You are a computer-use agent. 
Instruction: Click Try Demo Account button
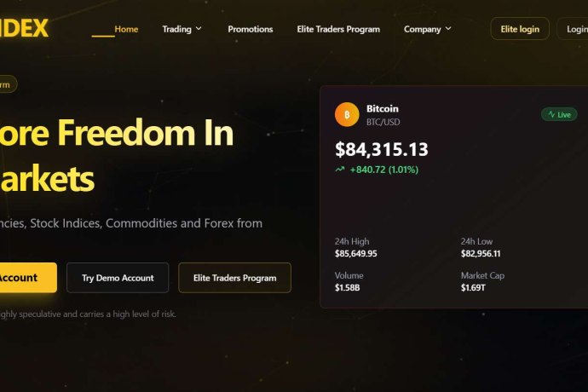[x=118, y=278]
